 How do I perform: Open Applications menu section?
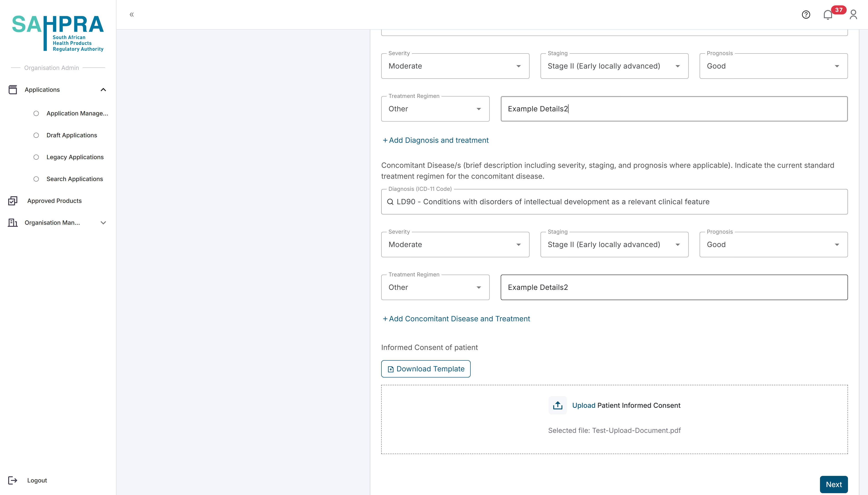pyautogui.click(x=42, y=90)
